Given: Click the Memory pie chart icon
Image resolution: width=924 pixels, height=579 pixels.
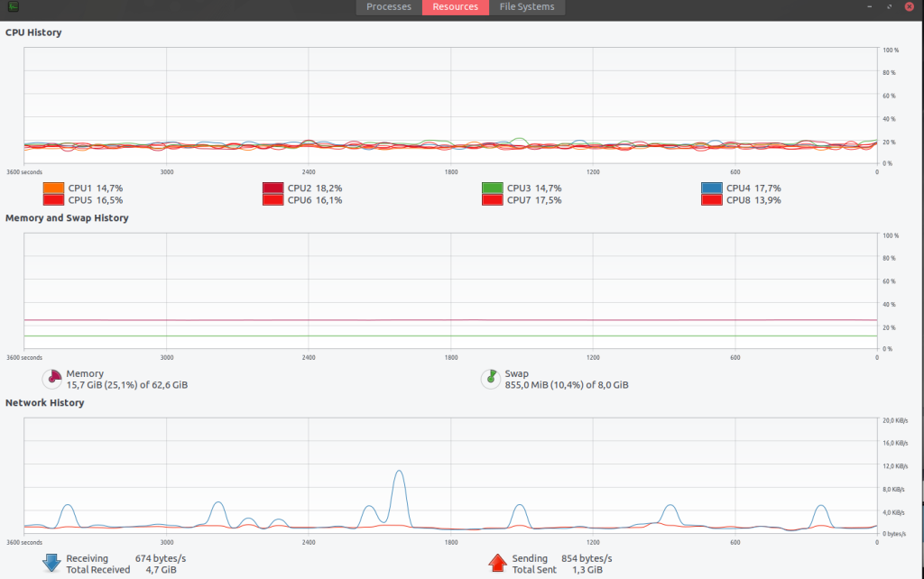Looking at the screenshot, I should coord(52,379).
